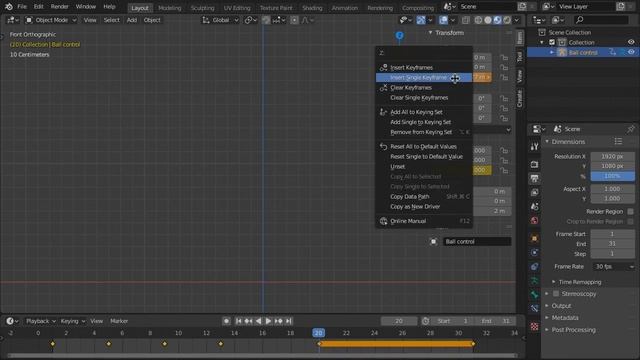Open the Marker menu in timeline
The image size is (640, 360).
pyautogui.click(x=119, y=321)
